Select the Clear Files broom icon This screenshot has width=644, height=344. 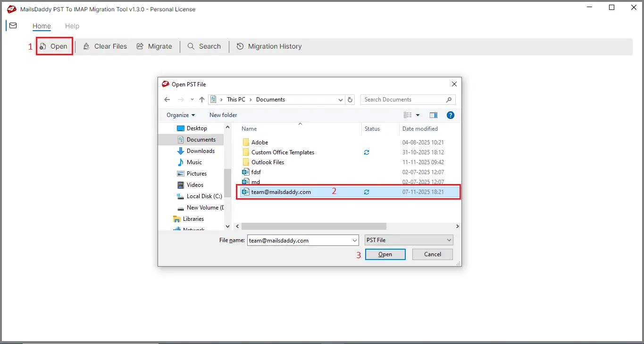click(86, 46)
